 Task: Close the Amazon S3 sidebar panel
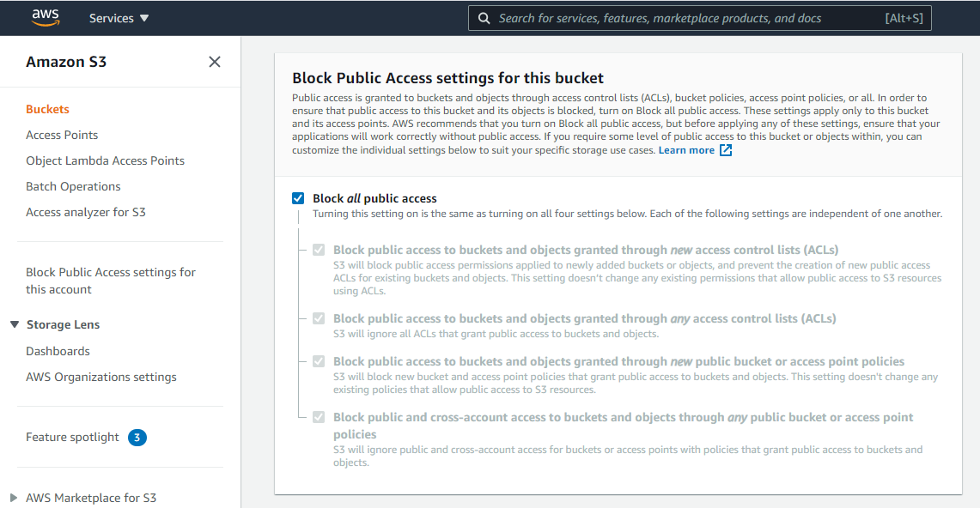point(215,62)
